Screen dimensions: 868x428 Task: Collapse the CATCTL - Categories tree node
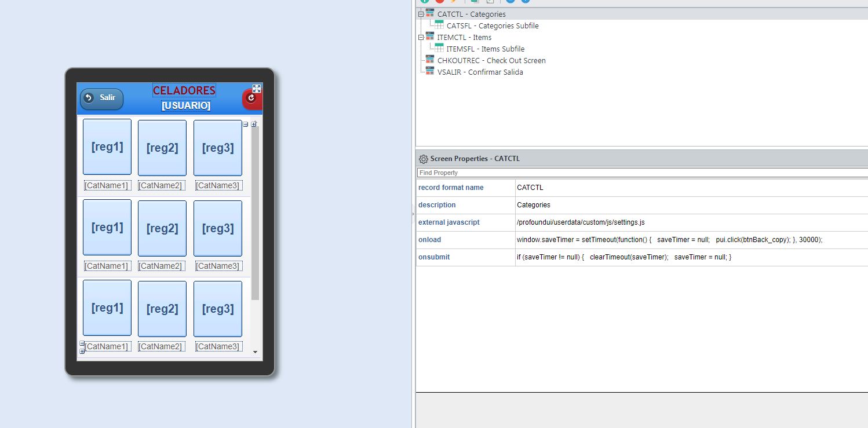click(421, 14)
